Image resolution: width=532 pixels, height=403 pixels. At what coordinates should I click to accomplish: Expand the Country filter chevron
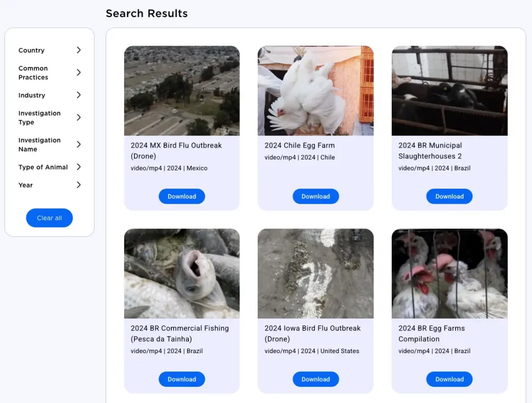(78, 50)
